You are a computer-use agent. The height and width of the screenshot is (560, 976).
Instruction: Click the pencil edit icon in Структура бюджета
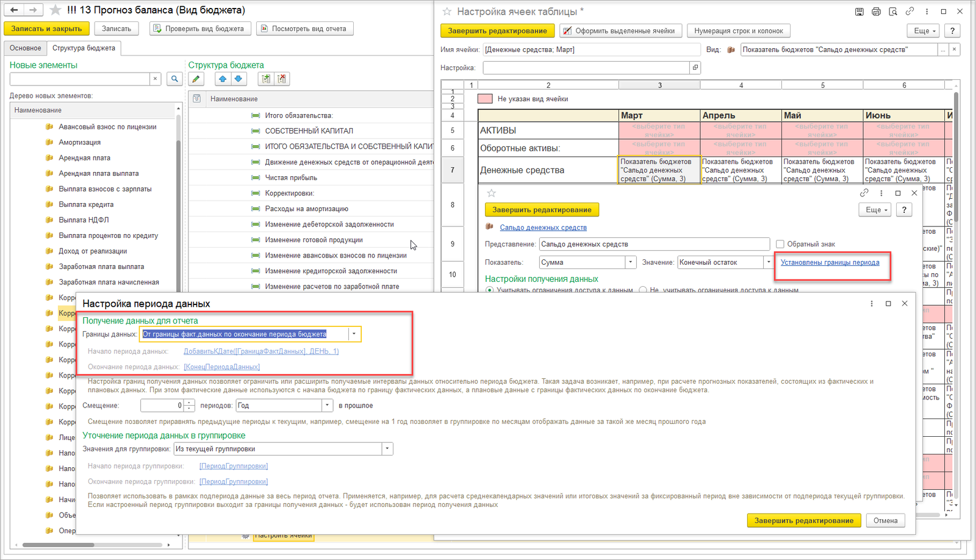click(196, 79)
